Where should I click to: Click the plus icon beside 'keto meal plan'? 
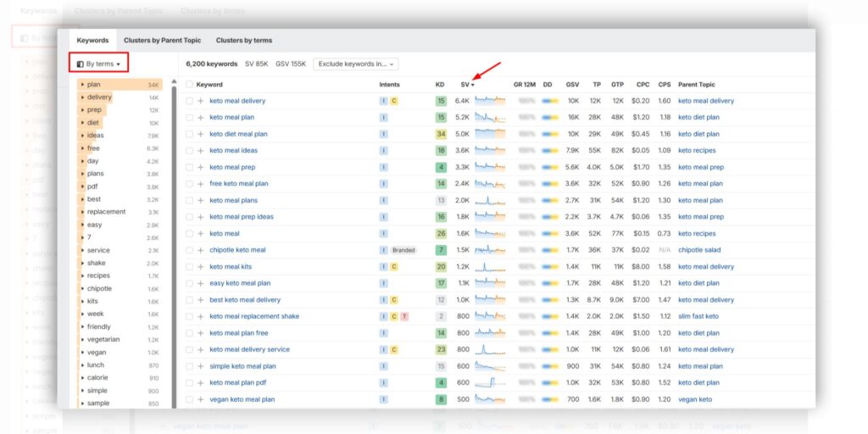coord(200,117)
